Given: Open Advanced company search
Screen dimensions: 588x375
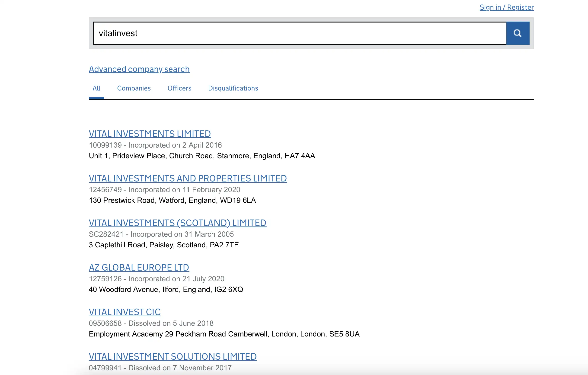Looking at the screenshot, I should [x=139, y=69].
